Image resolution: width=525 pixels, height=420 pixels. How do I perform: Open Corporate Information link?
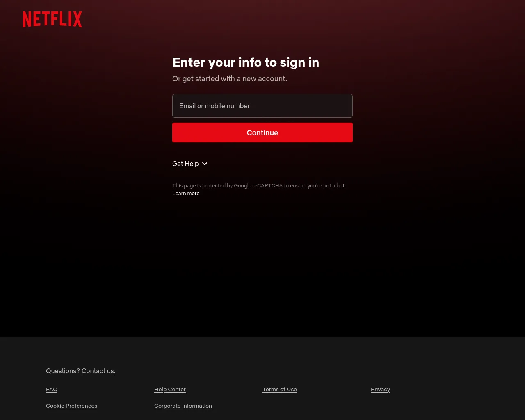(183, 406)
